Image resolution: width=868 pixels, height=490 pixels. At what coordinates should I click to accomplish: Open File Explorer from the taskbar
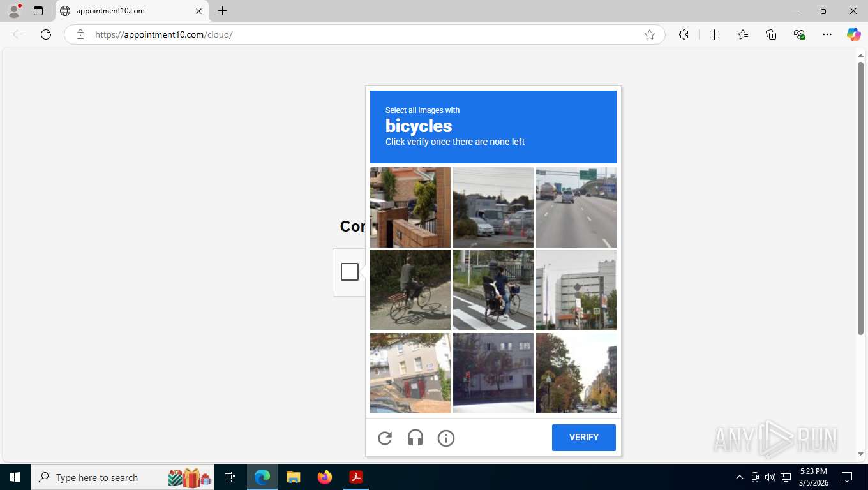tap(293, 477)
